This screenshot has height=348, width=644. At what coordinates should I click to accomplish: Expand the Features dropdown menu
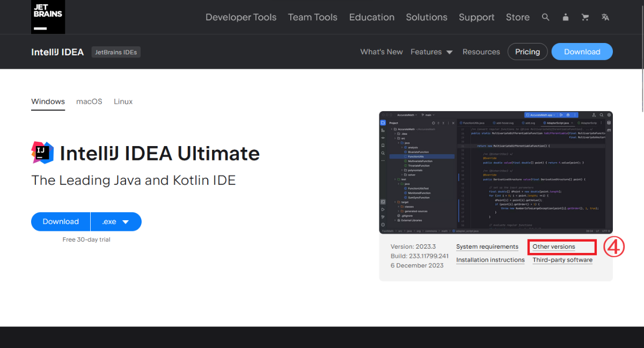pyautogui.click(x=431, y=52)
